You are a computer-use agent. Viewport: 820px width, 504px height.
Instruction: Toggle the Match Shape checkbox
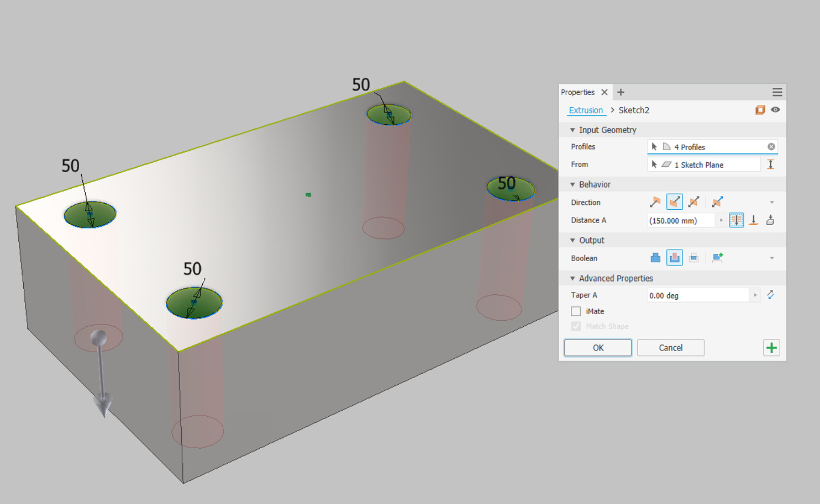pyautogui.click(x=576, y=326)
